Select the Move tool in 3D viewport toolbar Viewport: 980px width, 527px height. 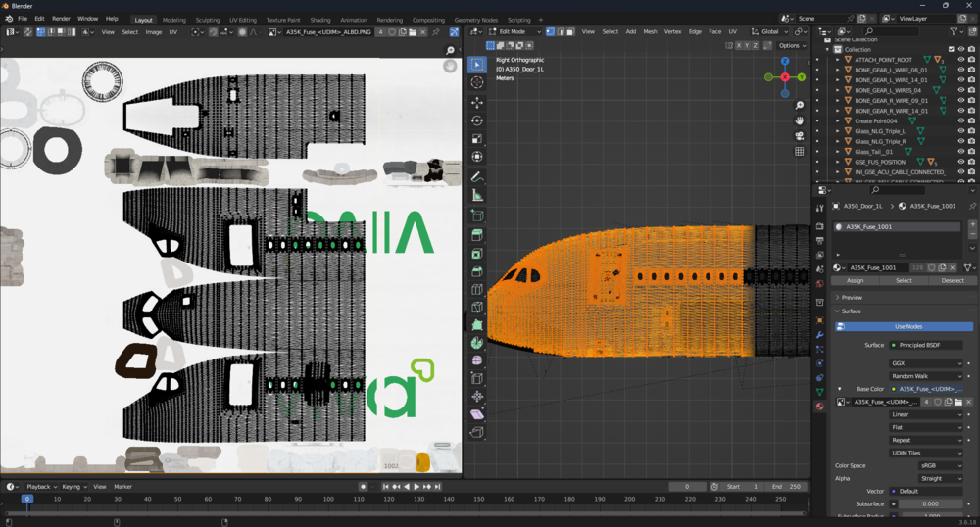[477, 102]
